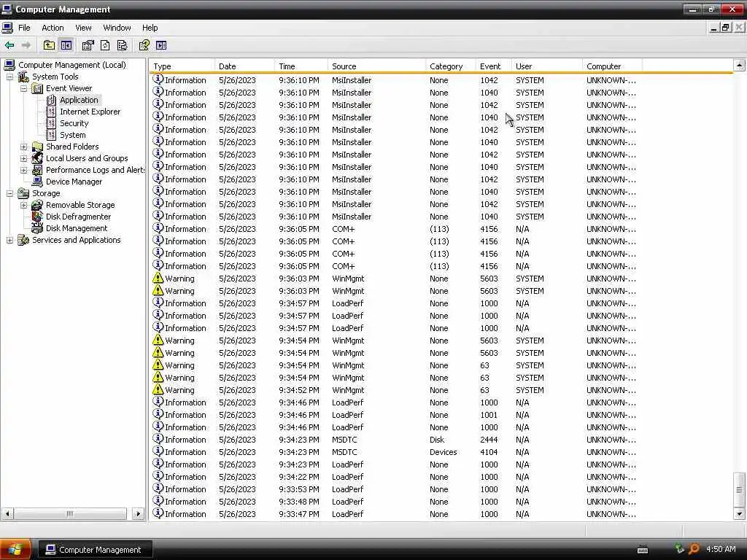Open the Window menu
Viewport: 747px width, 560px height.
(x=117, y=28)
